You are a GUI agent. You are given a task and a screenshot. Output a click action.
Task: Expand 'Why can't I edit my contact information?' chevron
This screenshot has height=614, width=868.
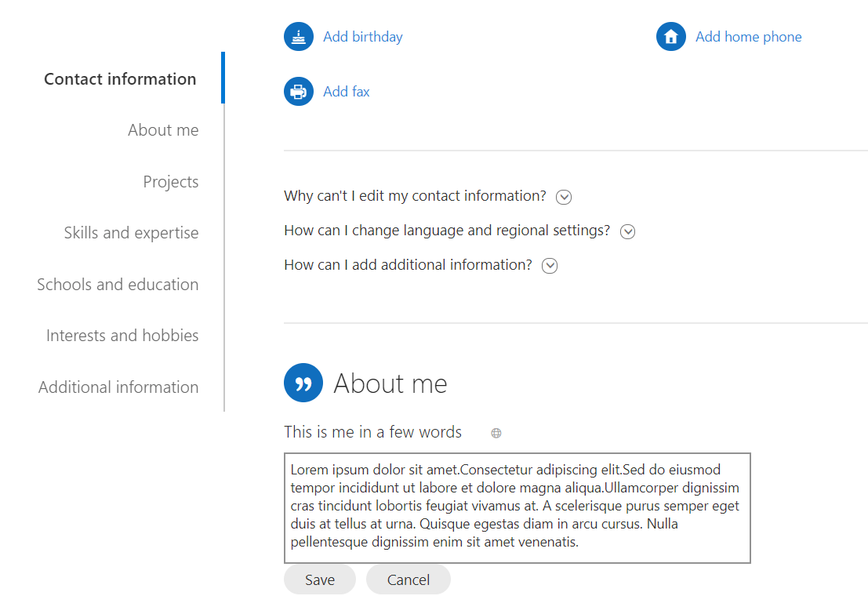tap(564, 197)
